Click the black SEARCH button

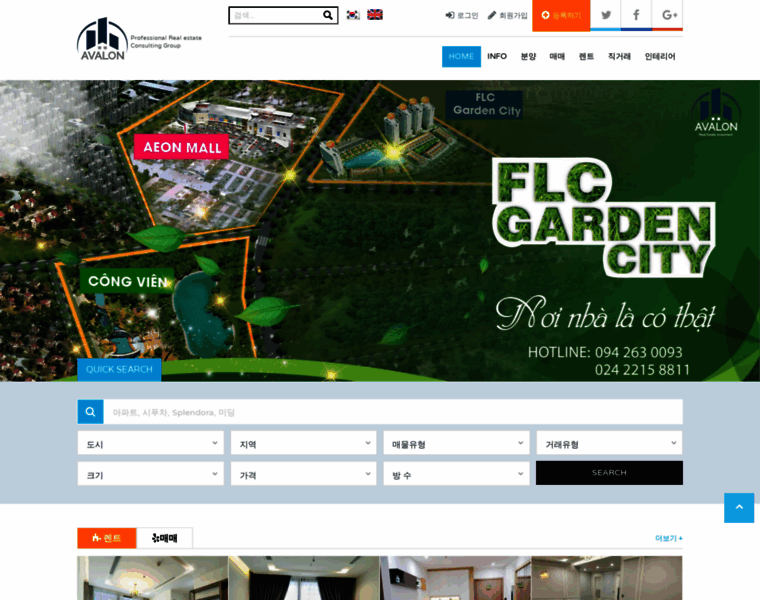point(609,473)
